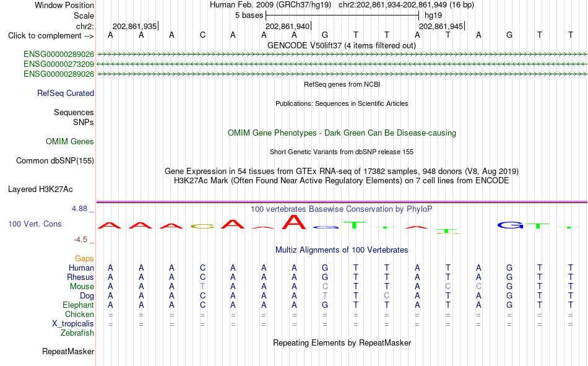Click the orange Gaps label
The width and height of the screenshot is (588, 366).
tap(84, 258)
